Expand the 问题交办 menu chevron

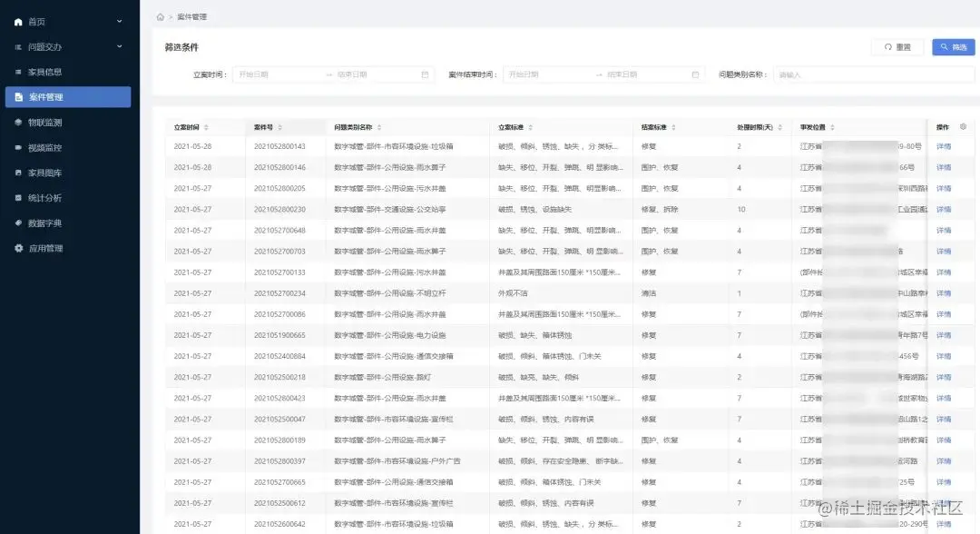(x=120, y=46)
